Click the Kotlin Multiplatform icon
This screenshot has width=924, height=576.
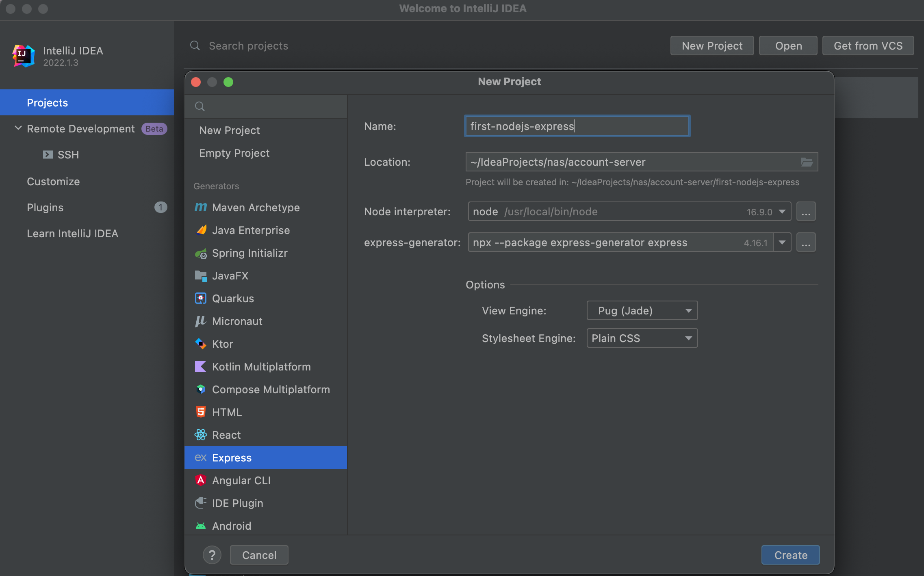click(200, 367)
